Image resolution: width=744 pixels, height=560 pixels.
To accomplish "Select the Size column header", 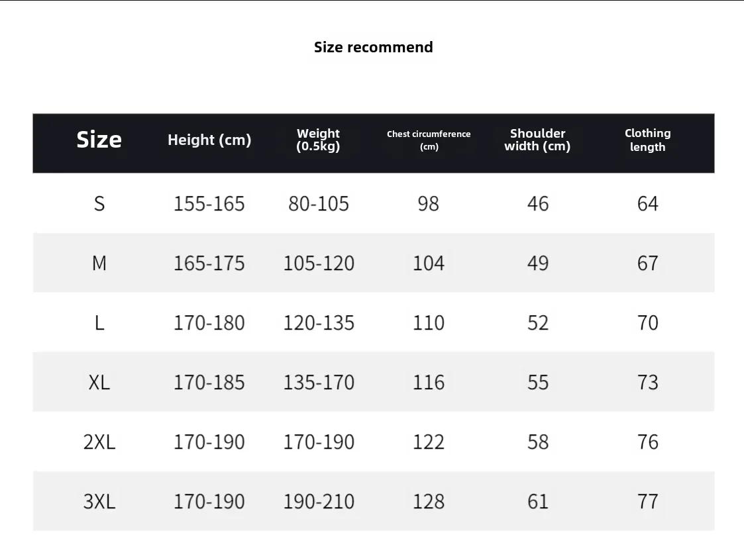I will click(x=99, y=140).
